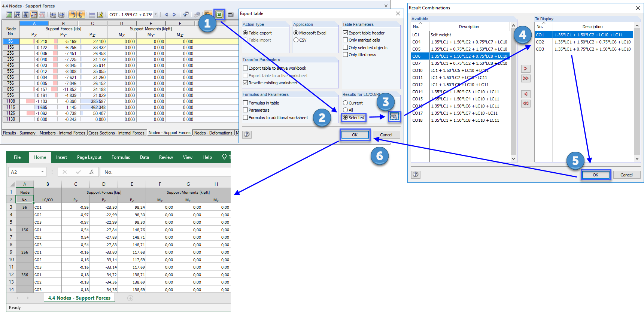
Task: Enable Only filled rows checkbox
Action: tap(346, 55)
